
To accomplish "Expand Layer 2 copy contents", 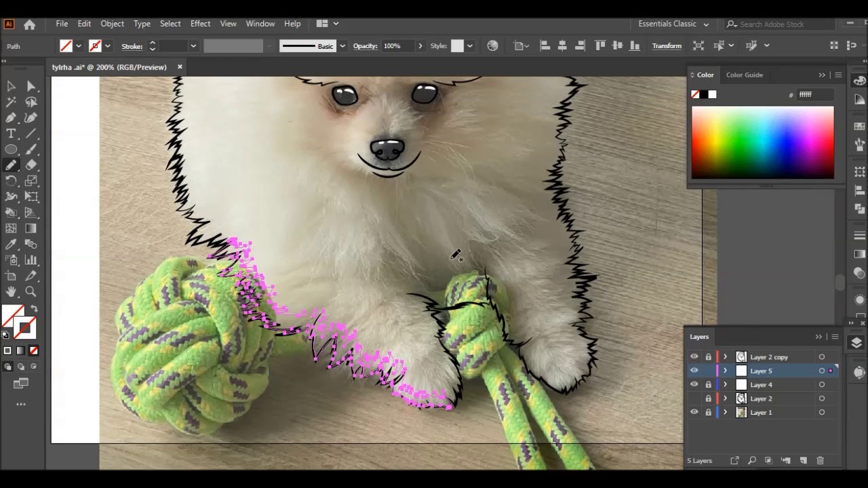I will coord(725,357).
